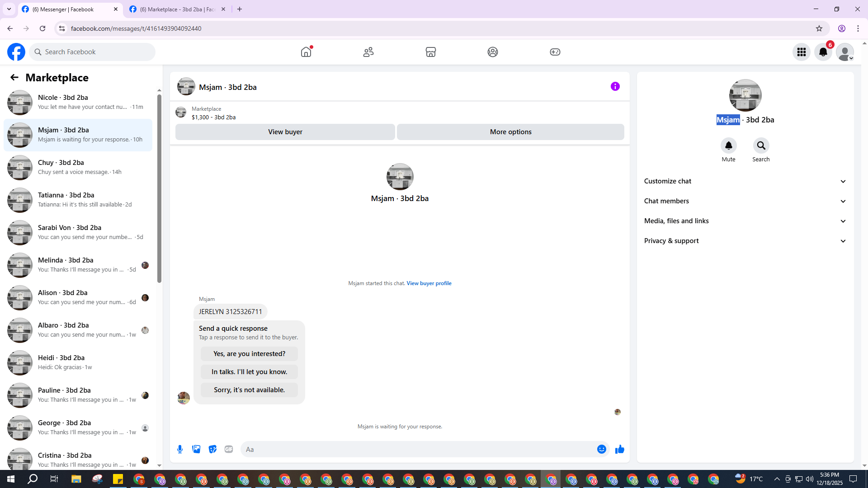Open Gaming icon in top navigation
868x488 pixels.
[555, 52]
